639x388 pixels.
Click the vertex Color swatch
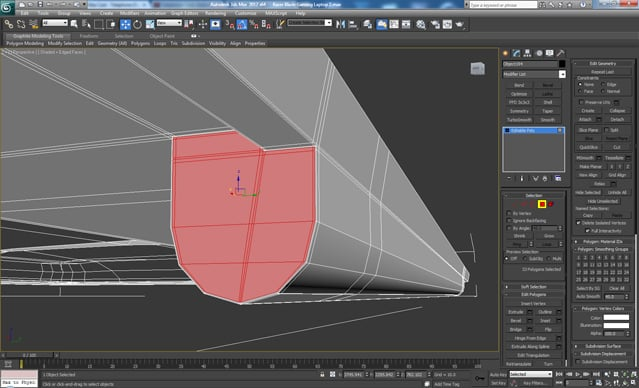coord(616,317)
